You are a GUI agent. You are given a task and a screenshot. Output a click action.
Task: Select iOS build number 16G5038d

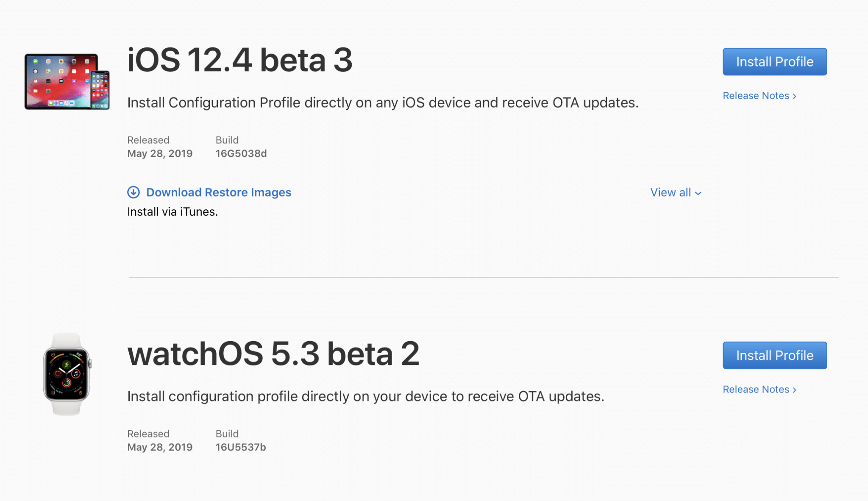[241, 153]
